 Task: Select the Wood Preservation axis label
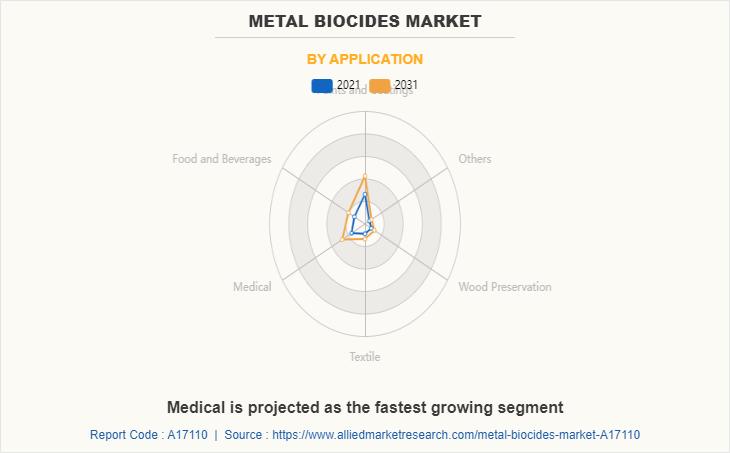point(505,287)
